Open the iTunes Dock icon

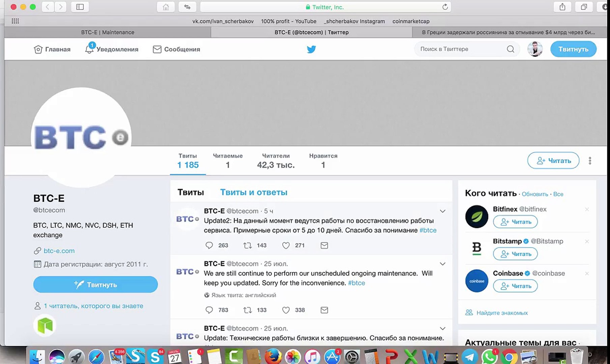coord(312,356)
